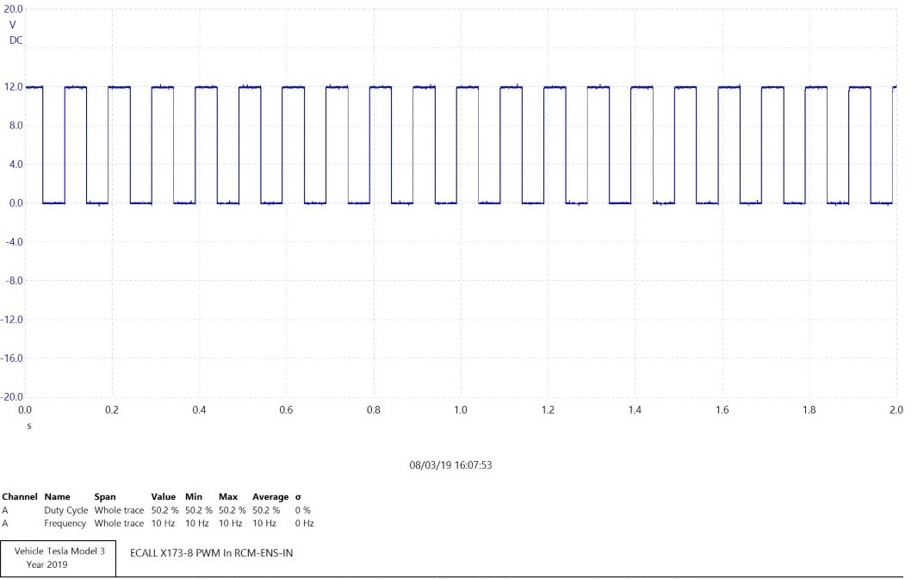Click the V unit label on voltage axis
Image resolution: width=924 pixels, height=579 pixels.
(12, 25)
